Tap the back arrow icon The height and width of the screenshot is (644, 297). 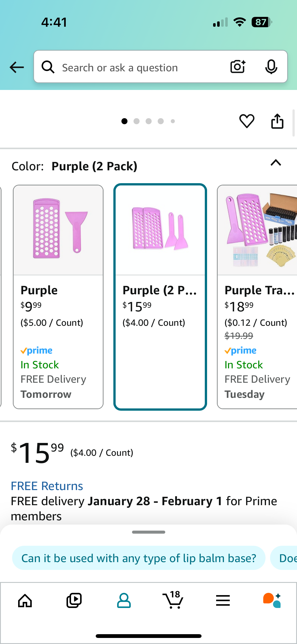click(x=17, y=67)
